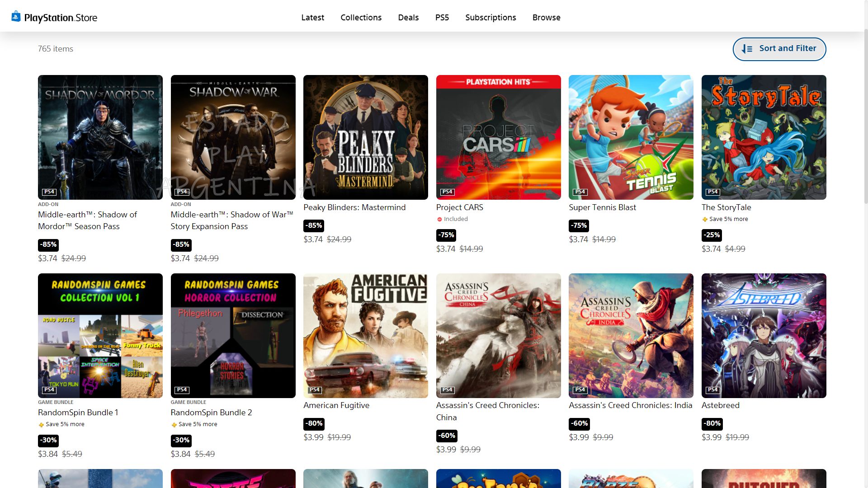The width and height of the screenshot is (868, 488).
Task: Click PS Plus icon under RandomSpin Bundle 1
Action: click(x=41, y=424)
